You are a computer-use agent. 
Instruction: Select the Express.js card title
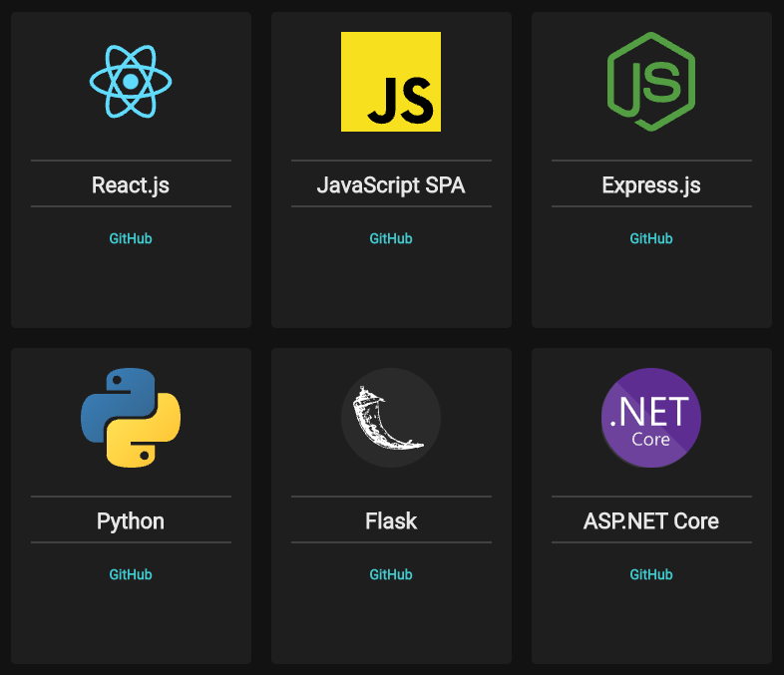click(x=651, y=185)
